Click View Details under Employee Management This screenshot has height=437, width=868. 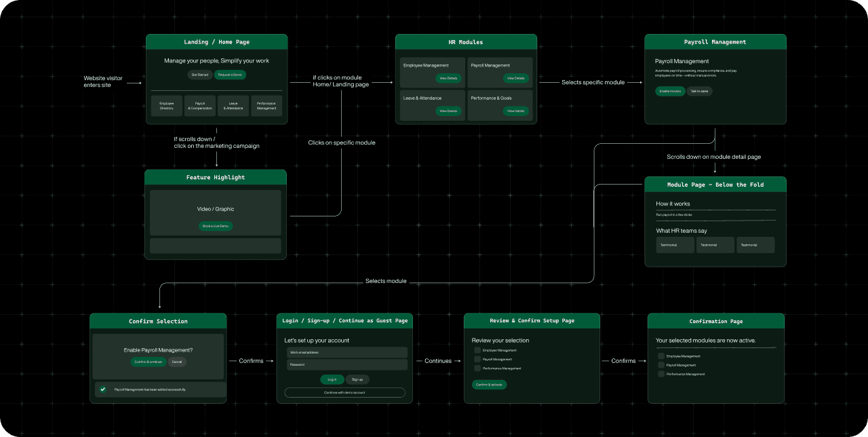coord(448,78)
